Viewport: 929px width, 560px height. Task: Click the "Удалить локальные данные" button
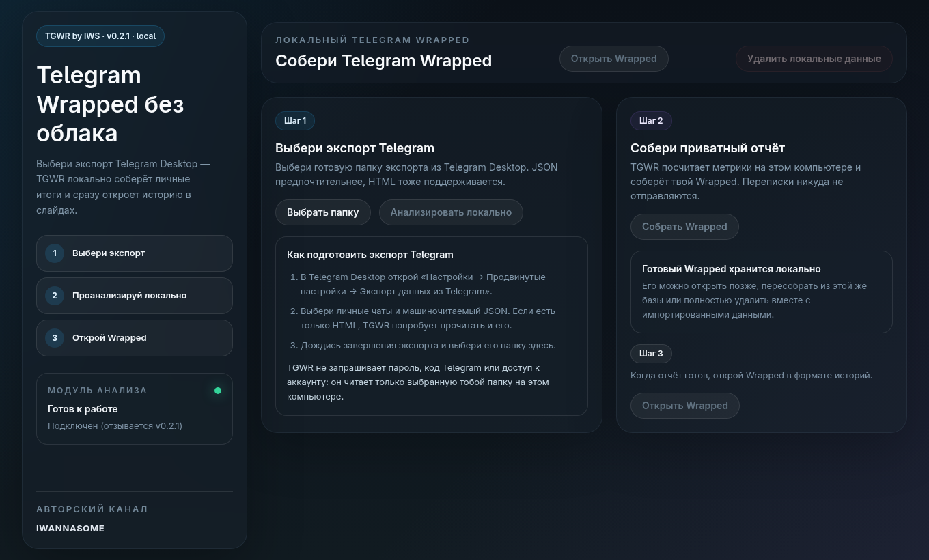814,59
